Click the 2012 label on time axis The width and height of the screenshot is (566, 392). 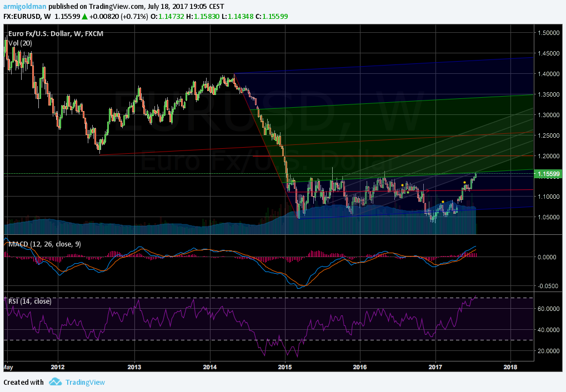pyautogui.click(x=58, y=367)
